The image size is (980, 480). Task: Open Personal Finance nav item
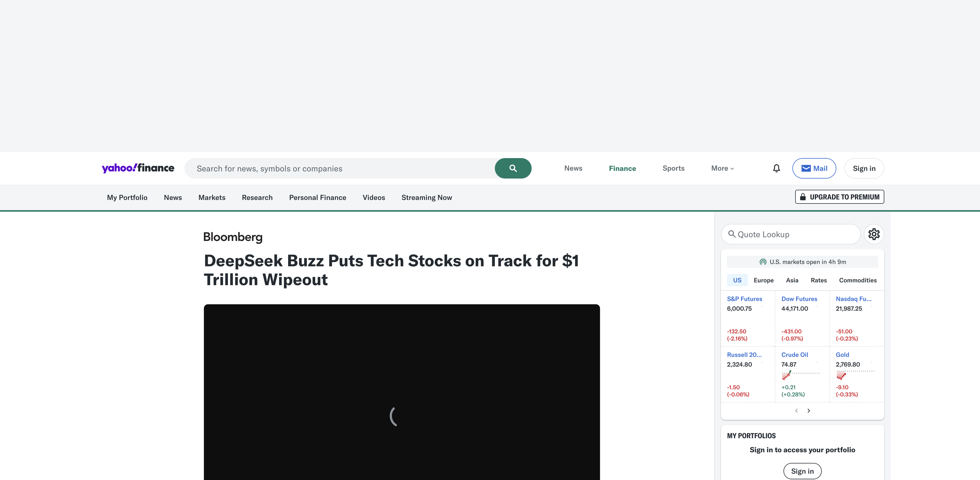pyautogui.click(x=318, y=198)
